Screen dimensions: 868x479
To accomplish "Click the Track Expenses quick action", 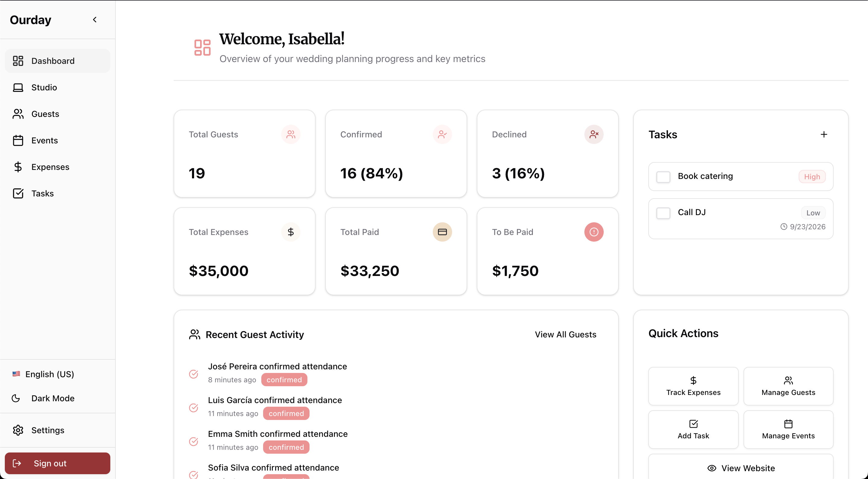I will pos(693,386).
